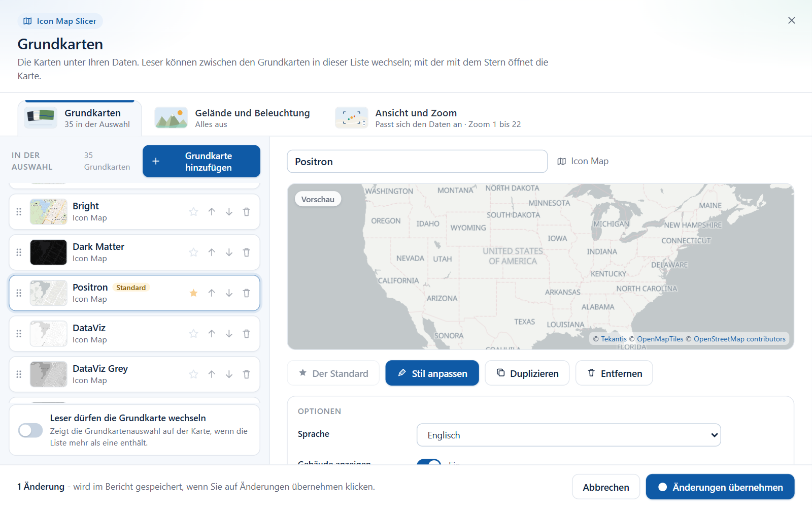812x508 pixels.
Task: Move DataViz up with the arrow icon
Action: (x=212, y=334)
